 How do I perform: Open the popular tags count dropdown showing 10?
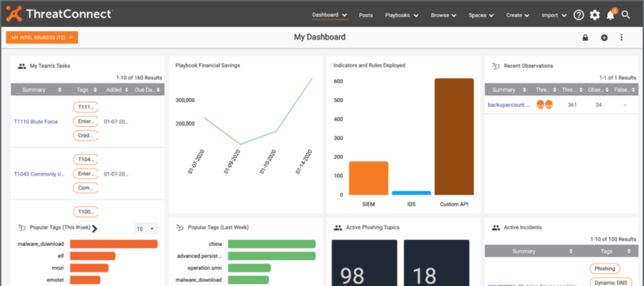146,229
